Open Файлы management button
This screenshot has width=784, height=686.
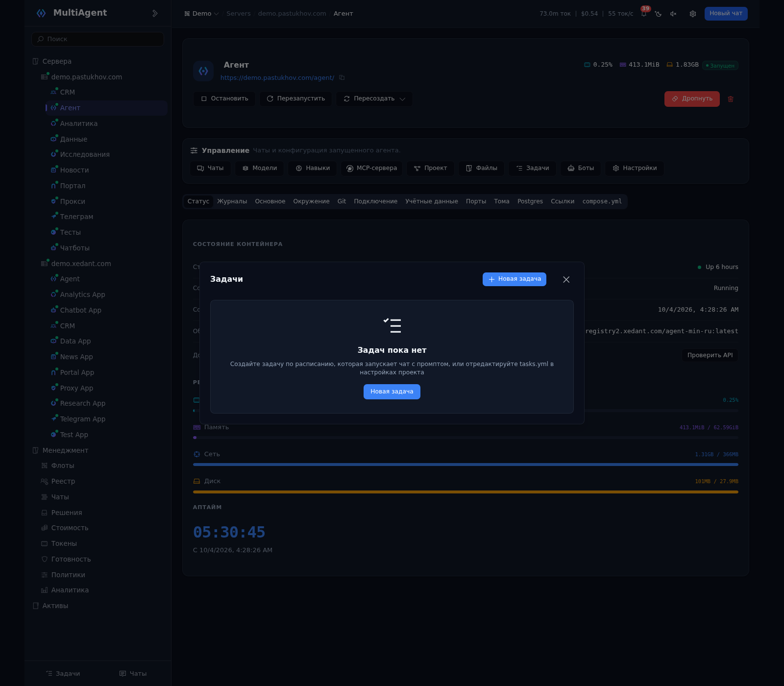(x=482, y=169)
